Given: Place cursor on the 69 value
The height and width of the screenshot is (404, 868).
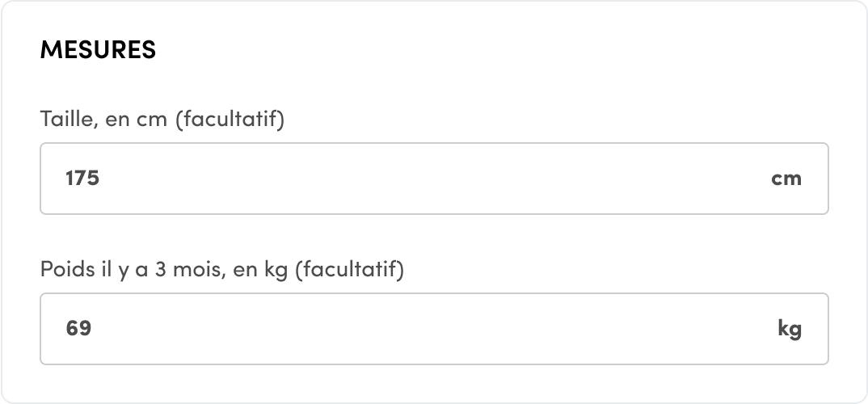Looking at the screenshot, I should tap(78, 329).
